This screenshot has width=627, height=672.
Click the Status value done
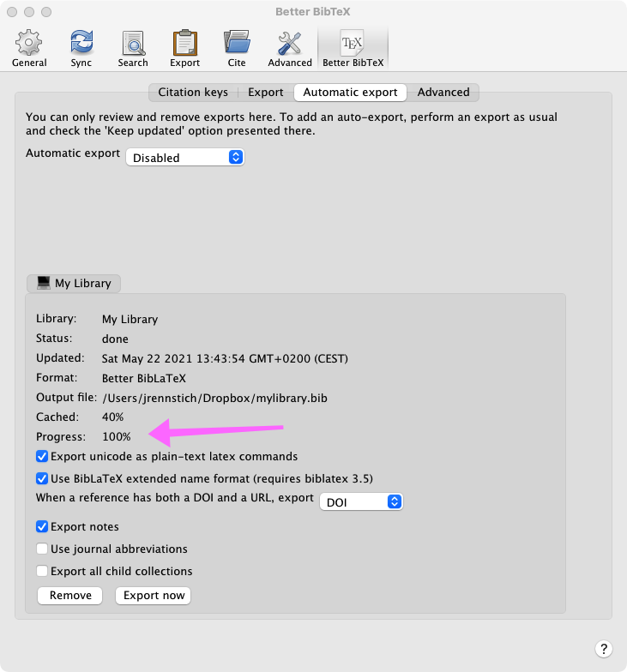(115, 339)
